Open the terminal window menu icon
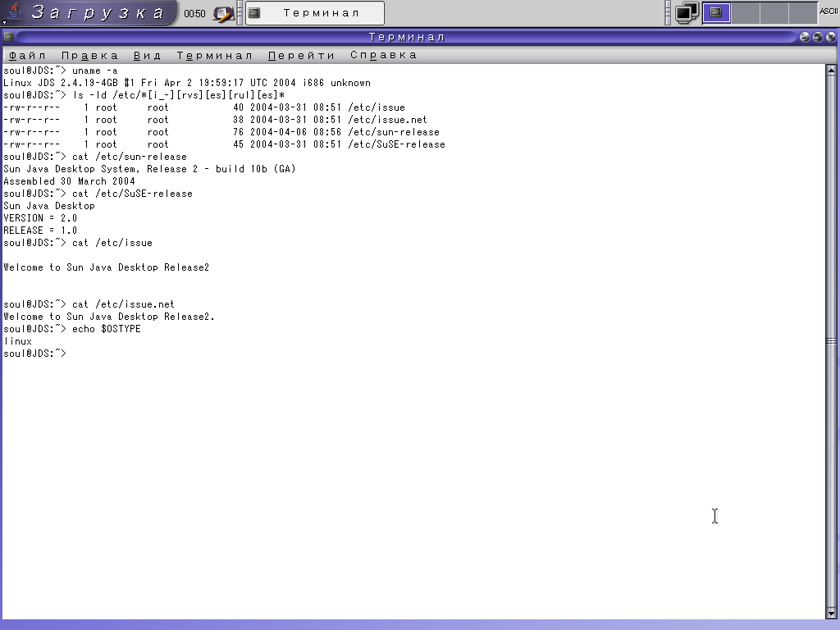 pyautogui.click(x=8, y=36)
